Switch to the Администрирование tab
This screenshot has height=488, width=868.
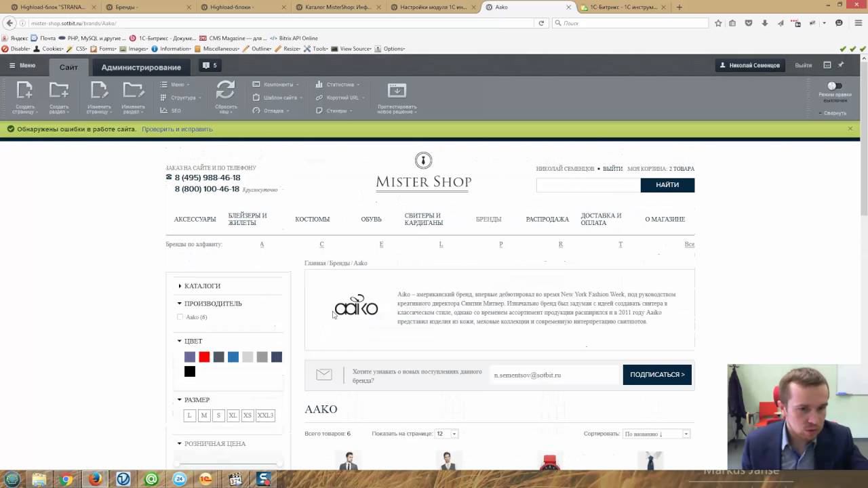click(x=141, y=67)
